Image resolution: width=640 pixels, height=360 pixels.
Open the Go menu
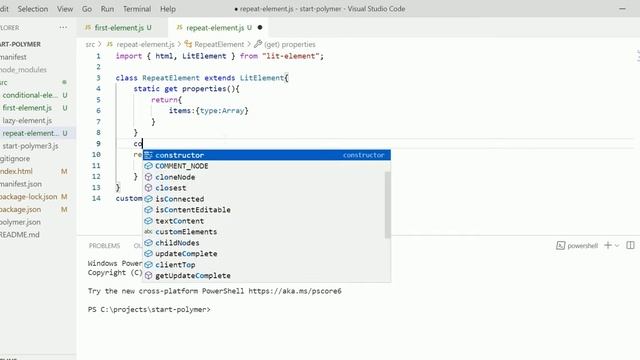click(x=87, y=9)
